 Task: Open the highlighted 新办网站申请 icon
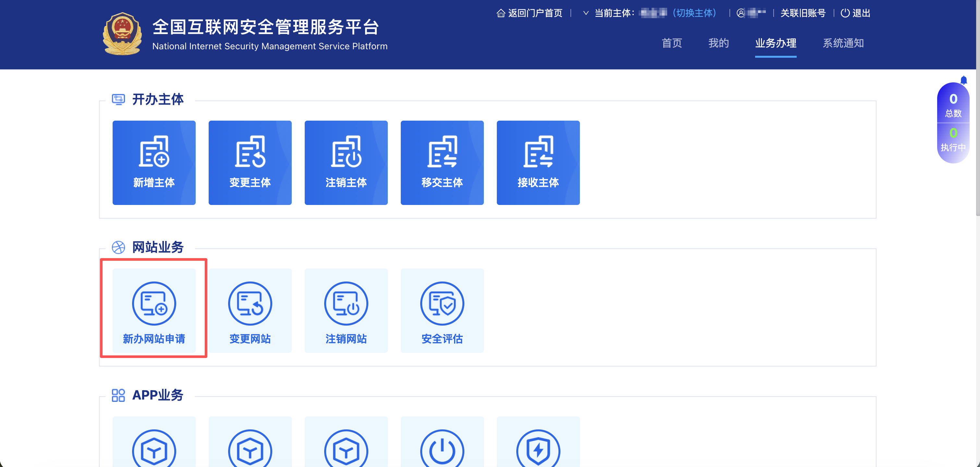click(154, 310)
